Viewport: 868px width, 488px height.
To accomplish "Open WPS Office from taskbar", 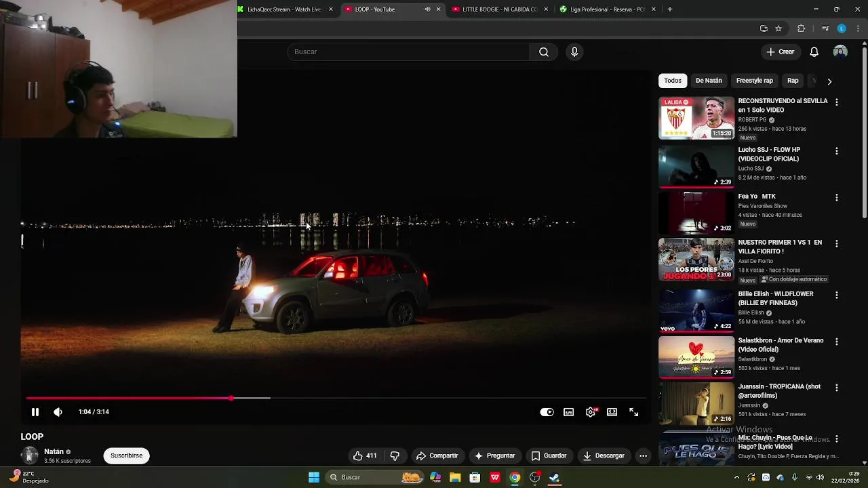I will pyautogui.click(x=495, y=477).
